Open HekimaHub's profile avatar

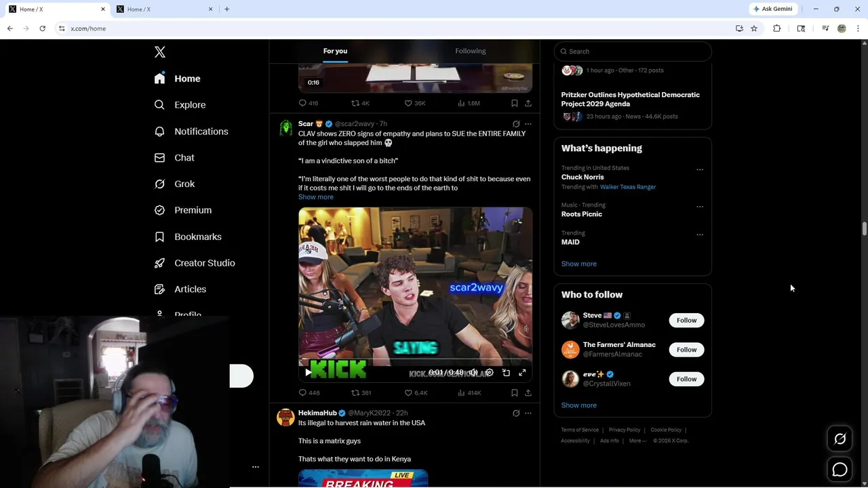point(285,418)
